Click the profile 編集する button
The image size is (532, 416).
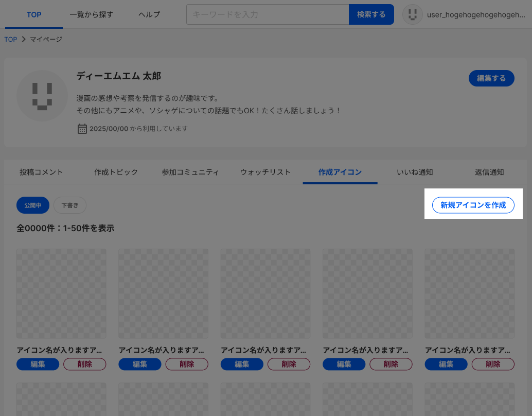pos(491,78)
